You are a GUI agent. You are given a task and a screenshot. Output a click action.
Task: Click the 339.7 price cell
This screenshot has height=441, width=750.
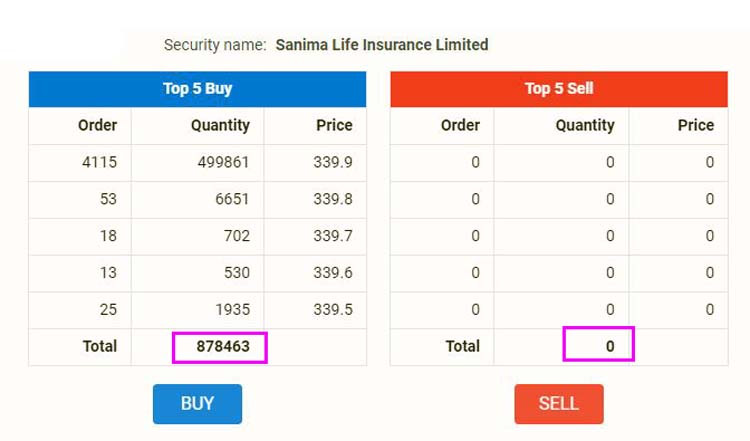click(x=333, y=236)
